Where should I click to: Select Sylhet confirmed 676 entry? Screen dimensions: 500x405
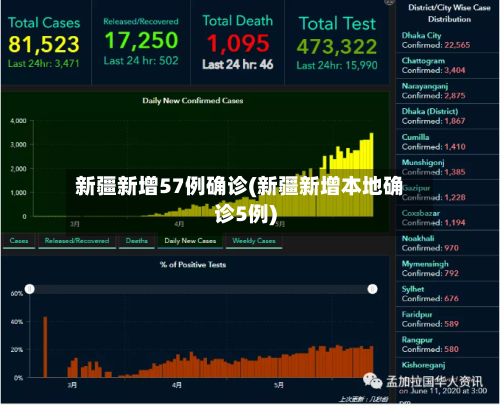(x=447, y=294)
